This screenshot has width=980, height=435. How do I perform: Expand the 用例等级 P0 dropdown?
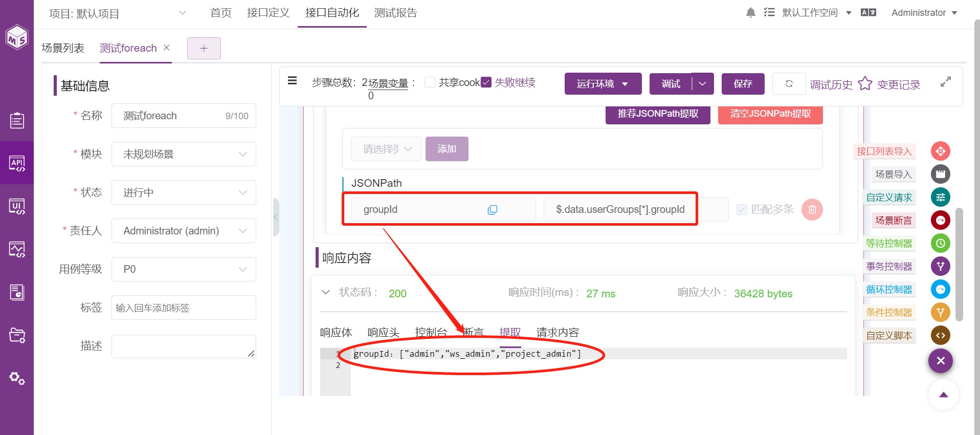coord(184,269)
